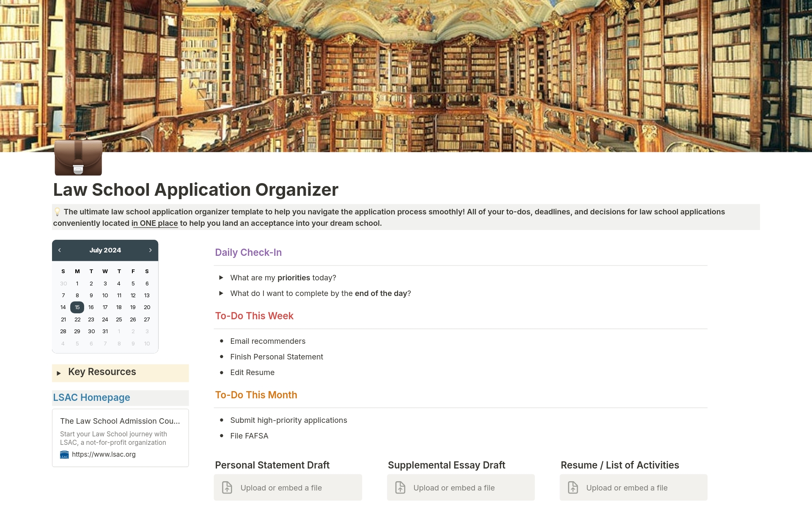
Task: Click the LSAC favicon next to the website URL
Action: pyautogui.click(x=64, y=455)
